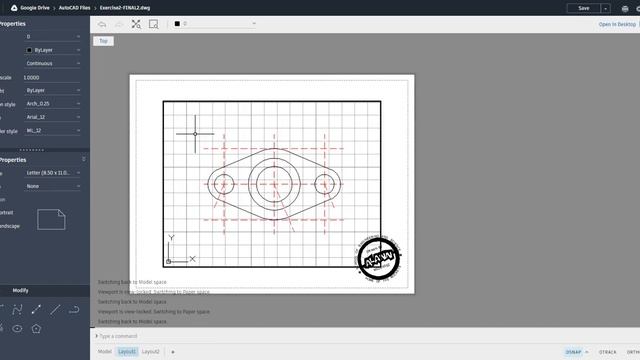Select the plain line tool

click(x=55, y=310)
